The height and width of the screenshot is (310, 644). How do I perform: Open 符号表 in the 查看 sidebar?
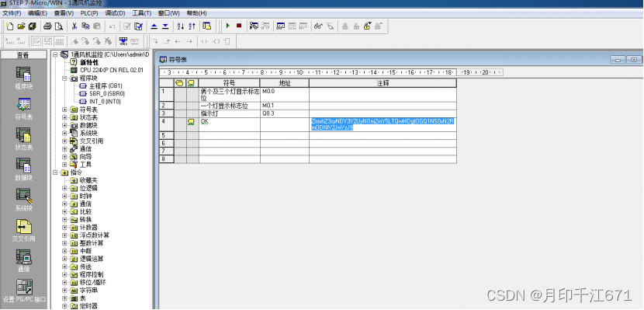coord(24,109)
